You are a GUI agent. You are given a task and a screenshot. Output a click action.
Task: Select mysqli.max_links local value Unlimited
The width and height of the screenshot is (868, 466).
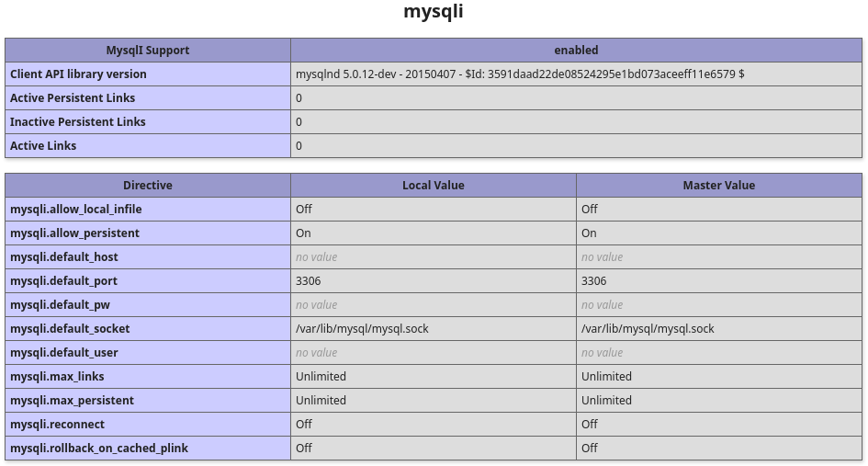pos(321,376)
